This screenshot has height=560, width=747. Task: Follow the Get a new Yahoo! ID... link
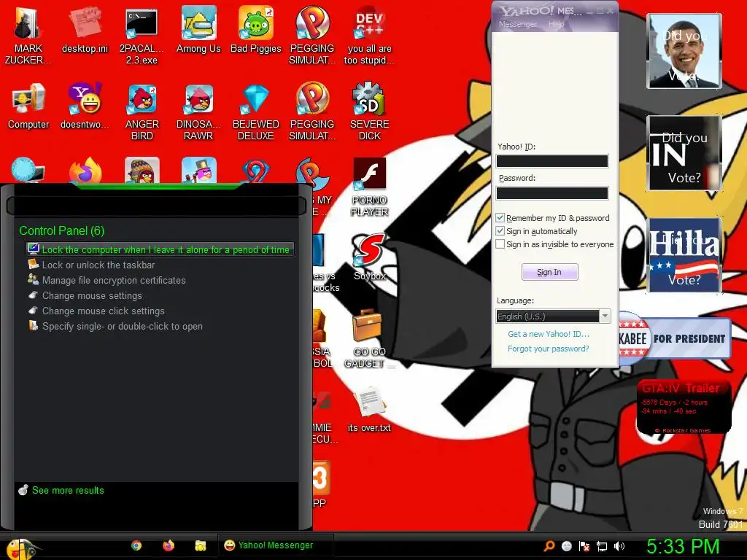point(549,334)
